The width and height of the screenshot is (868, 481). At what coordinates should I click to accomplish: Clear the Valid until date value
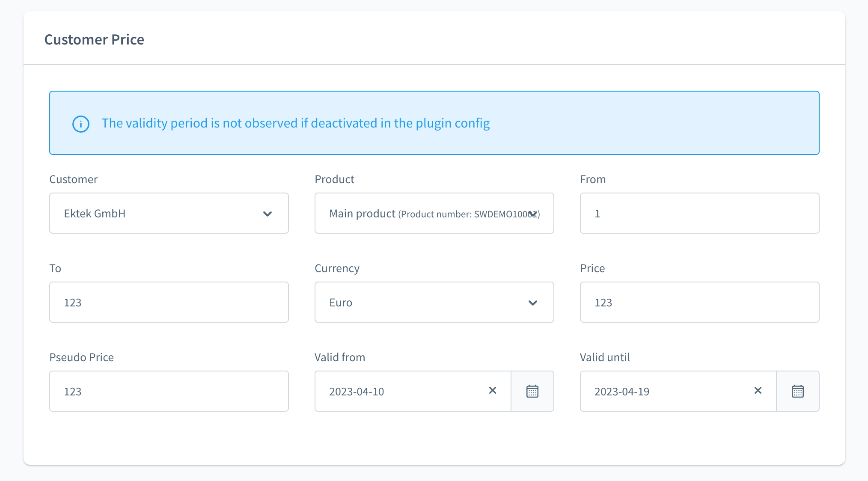click(758, 390)
